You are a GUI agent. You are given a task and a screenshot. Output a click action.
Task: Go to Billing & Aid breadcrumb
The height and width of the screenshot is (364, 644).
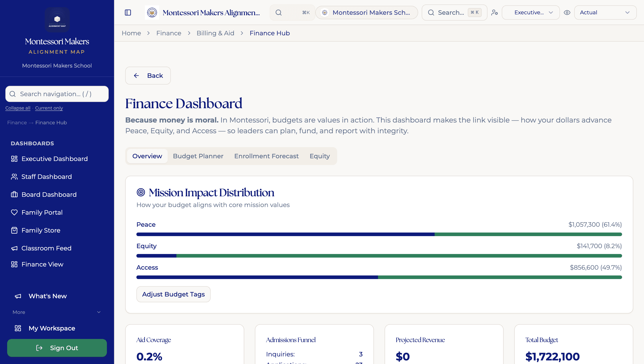(215, 33)
